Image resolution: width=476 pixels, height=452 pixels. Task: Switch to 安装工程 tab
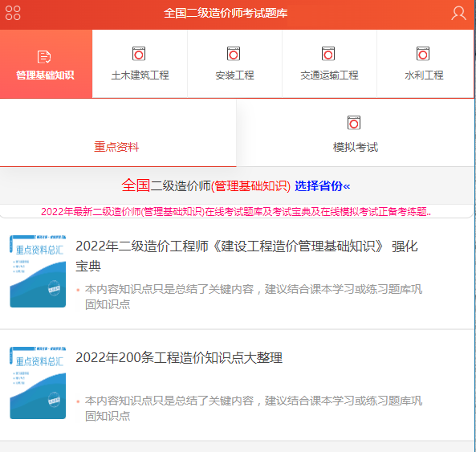click(x=234, y=64)
